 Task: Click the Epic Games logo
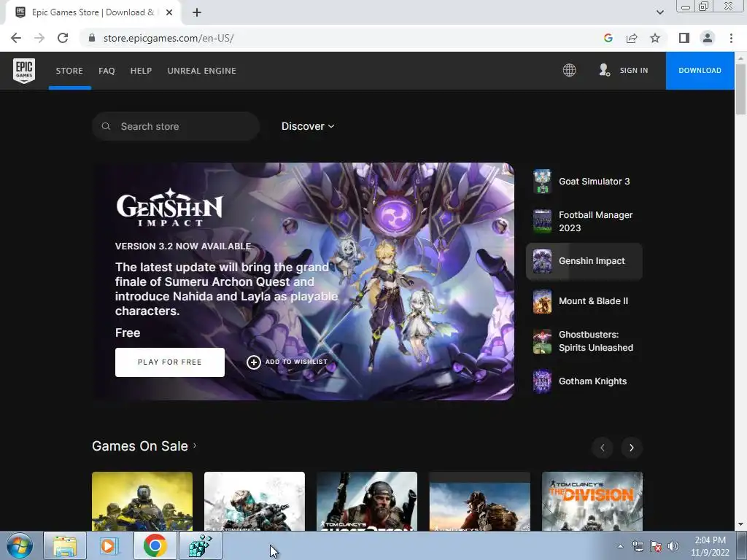coord(24,71)
